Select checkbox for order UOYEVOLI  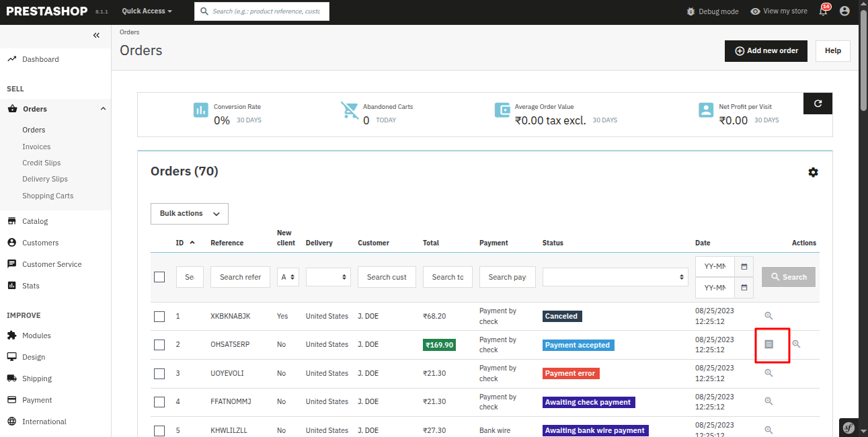[159, 373]
